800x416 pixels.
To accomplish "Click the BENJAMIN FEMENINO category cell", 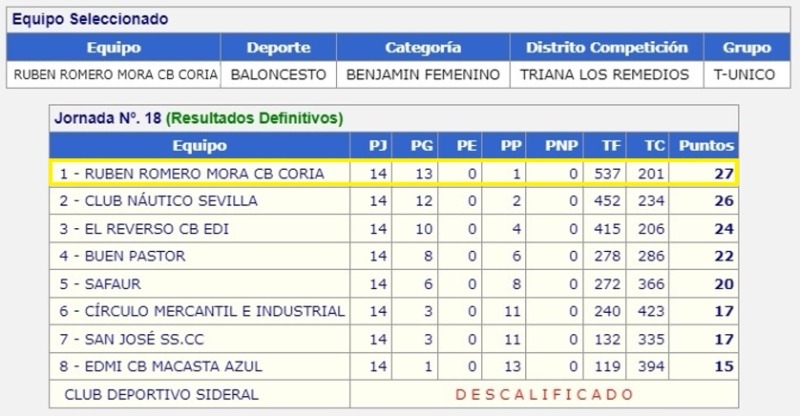I will coord(423,75).
